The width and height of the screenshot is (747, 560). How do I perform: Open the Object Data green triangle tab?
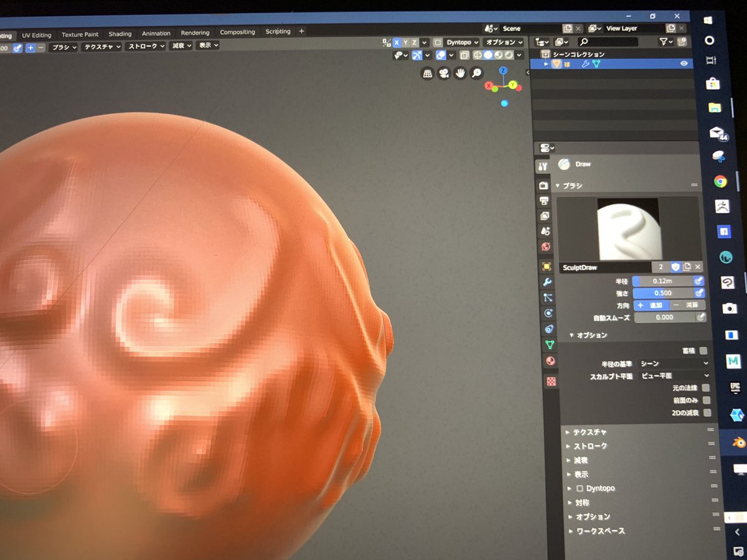point(550,345)
